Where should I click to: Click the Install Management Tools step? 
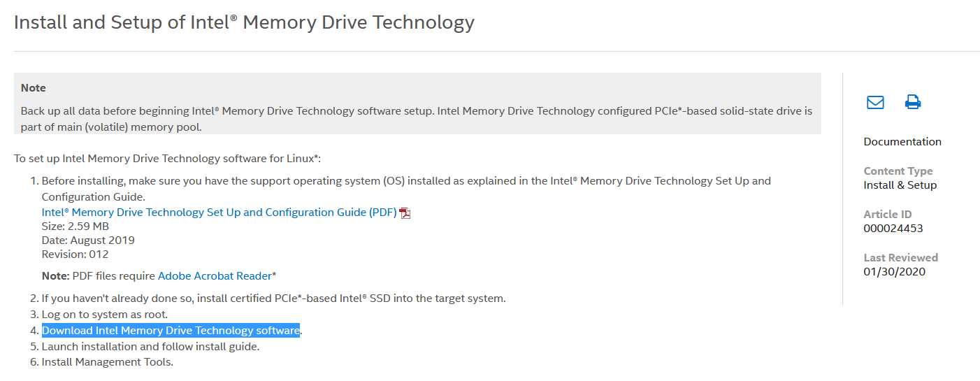[107, 361]
